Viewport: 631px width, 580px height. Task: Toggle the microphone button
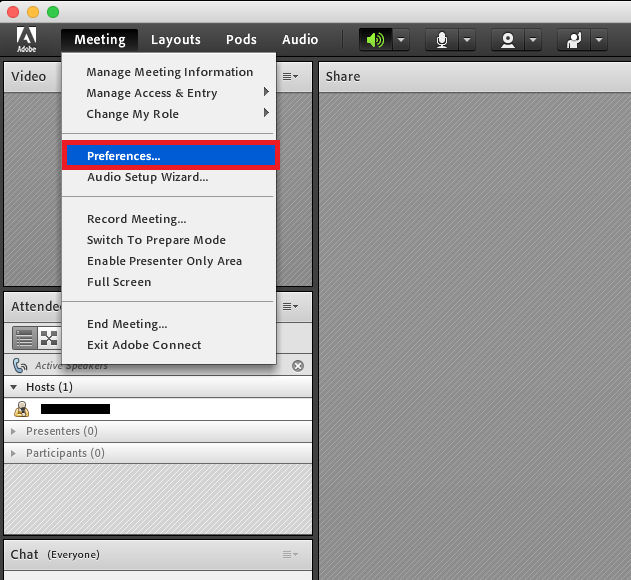442,39
